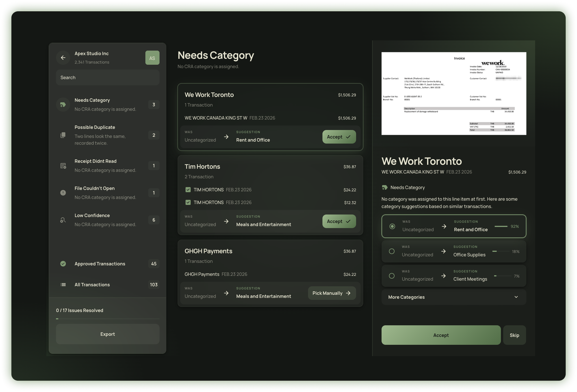Click the Receipt Didnt Read receipt icon
This screenshot has width=577, height=392.
pos(63,166)
